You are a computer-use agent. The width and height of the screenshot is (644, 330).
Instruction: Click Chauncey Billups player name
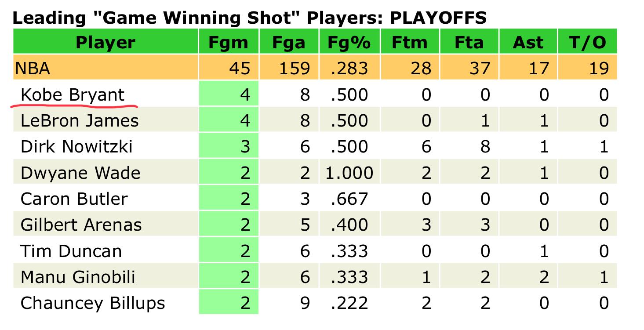click(93, 303)
